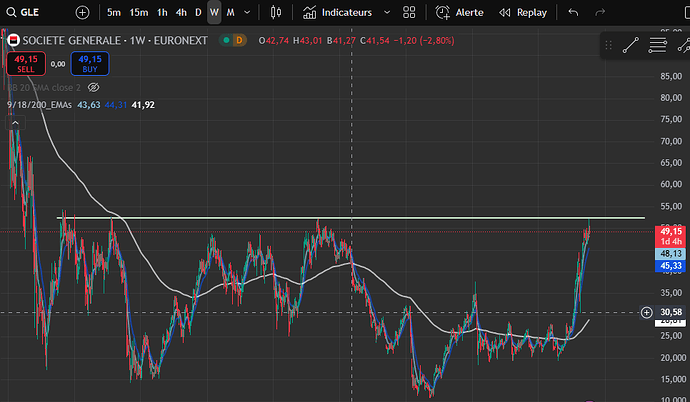Click the light-blue 48,13 EMA label

pos(671,254)
